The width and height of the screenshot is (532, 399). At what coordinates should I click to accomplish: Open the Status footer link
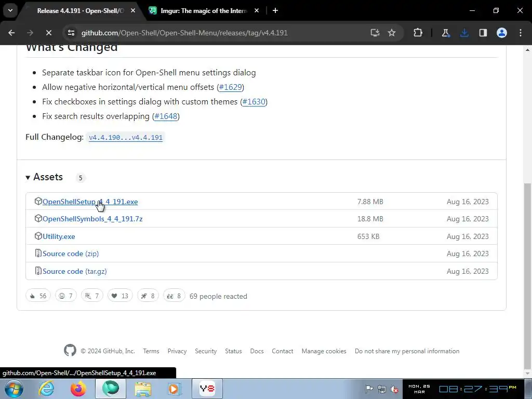click(233, 351)
